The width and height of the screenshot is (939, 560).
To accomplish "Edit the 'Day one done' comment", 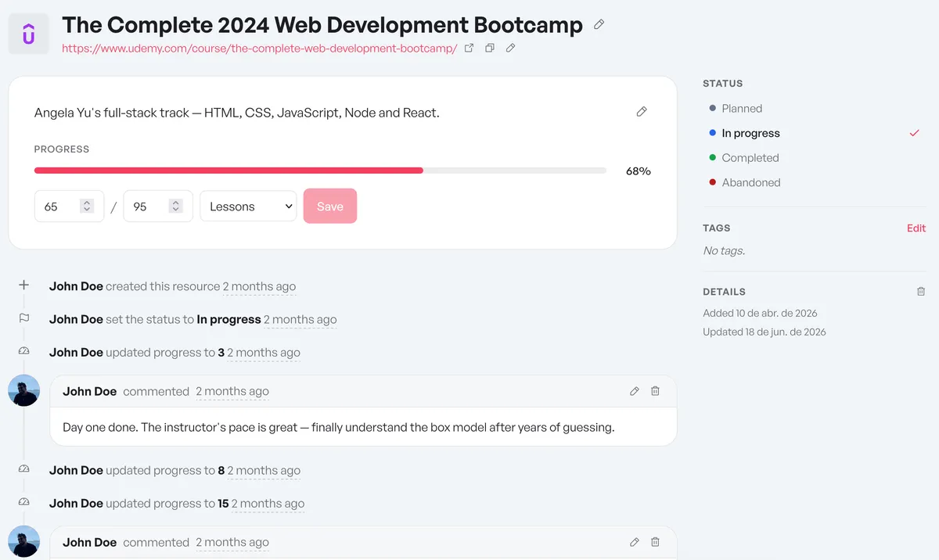I will click(x=635, y=391).
